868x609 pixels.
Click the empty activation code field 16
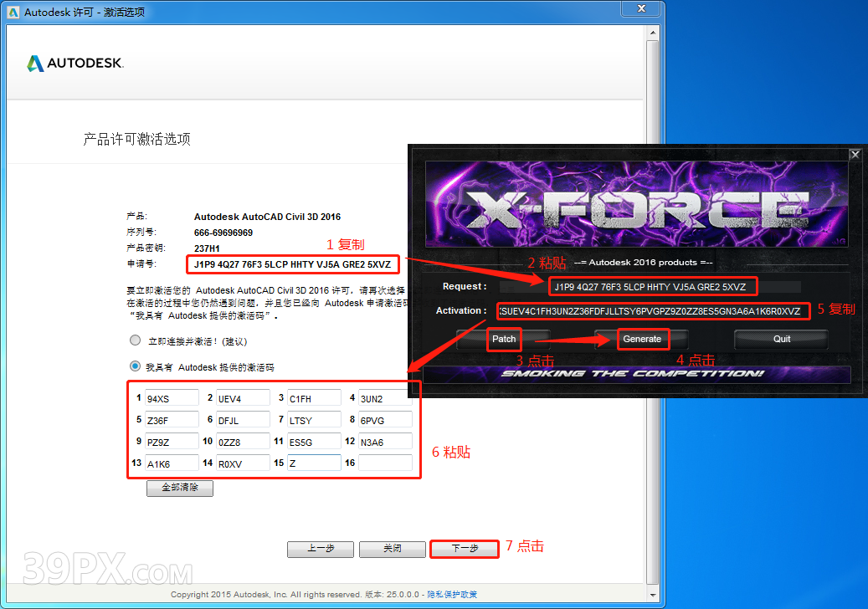385,463
